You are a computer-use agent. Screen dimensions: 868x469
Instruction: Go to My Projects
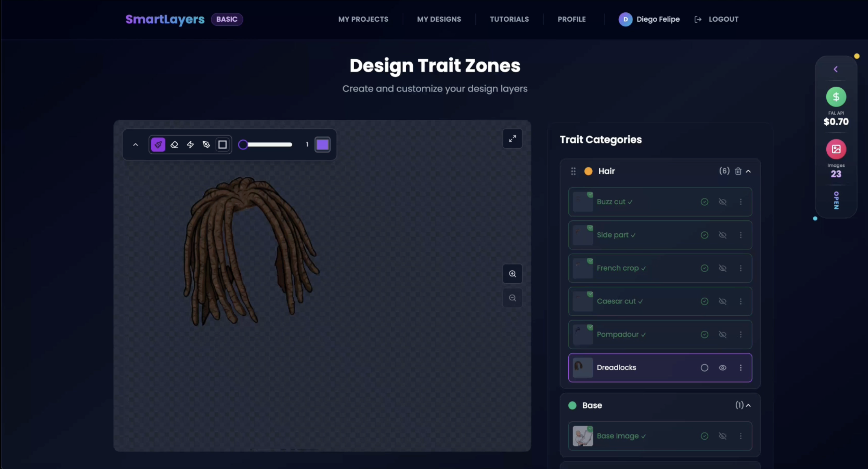(363, 19)
